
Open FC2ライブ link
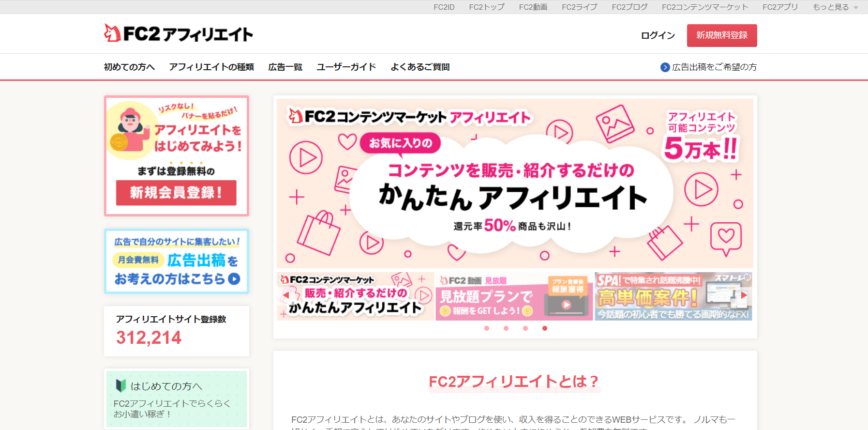[x=580, y=7]
